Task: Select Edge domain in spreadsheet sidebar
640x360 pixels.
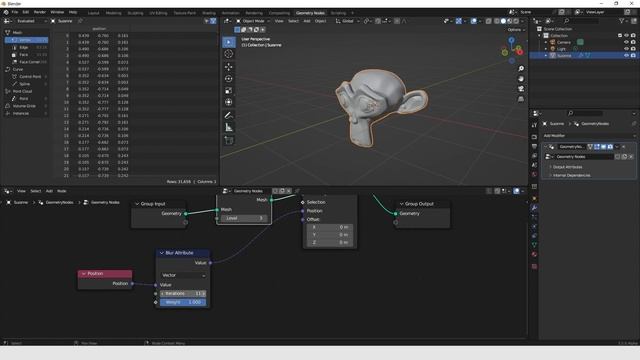Action: tap(27, 47)
